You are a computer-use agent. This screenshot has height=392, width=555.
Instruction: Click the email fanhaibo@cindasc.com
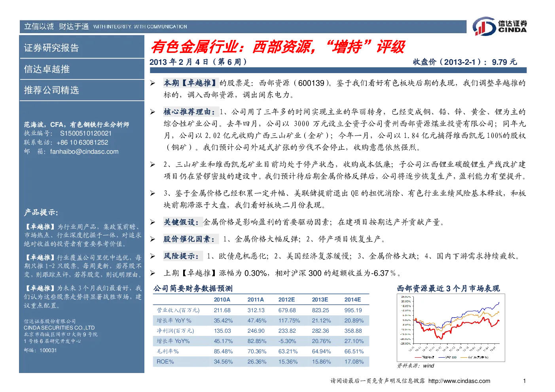pos(84,152)
